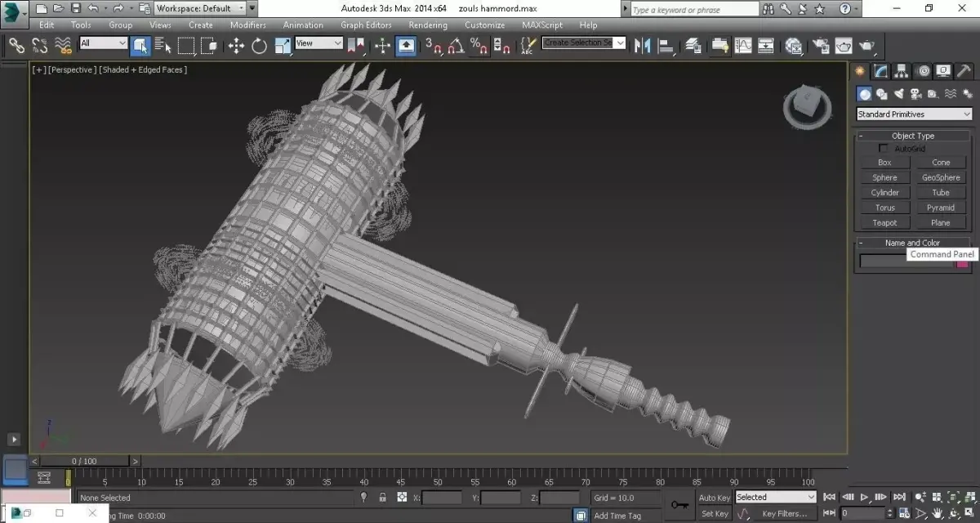
Task: Click the Unlink Selection icon
Action: 39,46
